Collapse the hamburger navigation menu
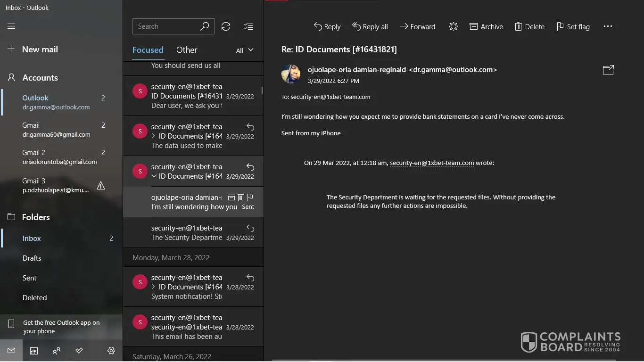The image size is (644, 362). pos(11,26)
